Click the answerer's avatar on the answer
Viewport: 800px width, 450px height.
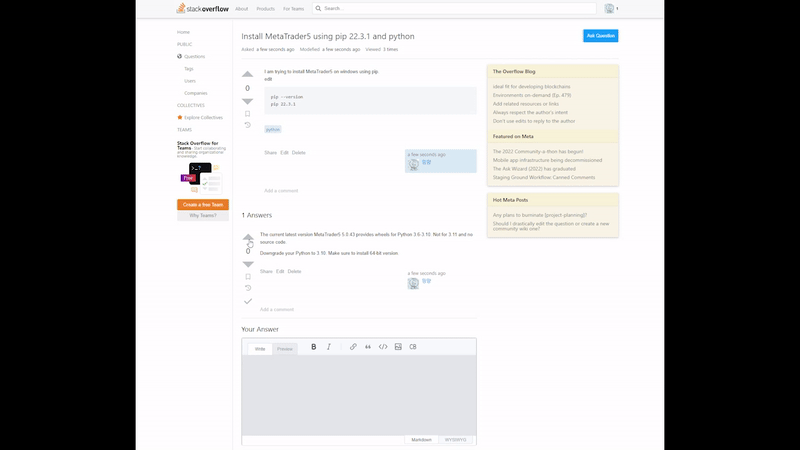[413, 283]
